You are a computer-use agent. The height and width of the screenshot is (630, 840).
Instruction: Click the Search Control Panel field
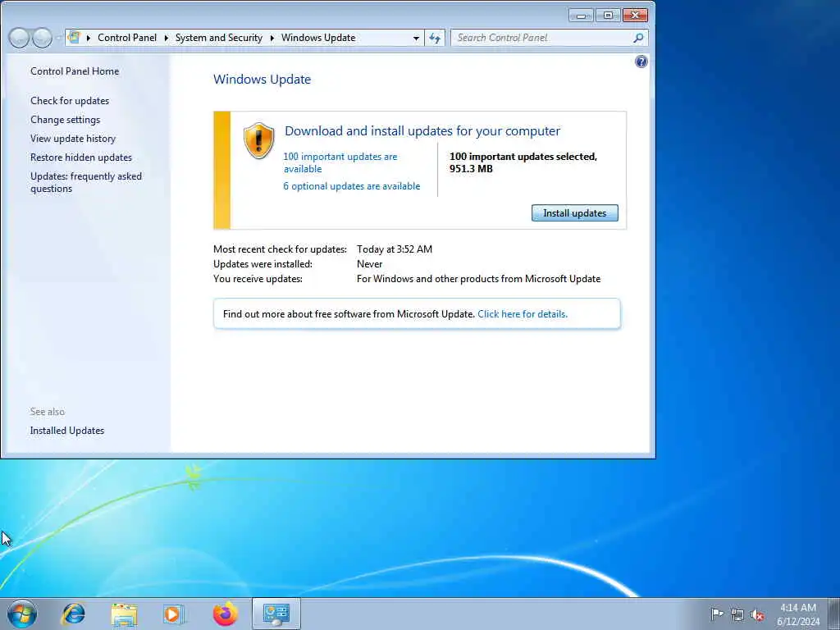pos(541,38)
